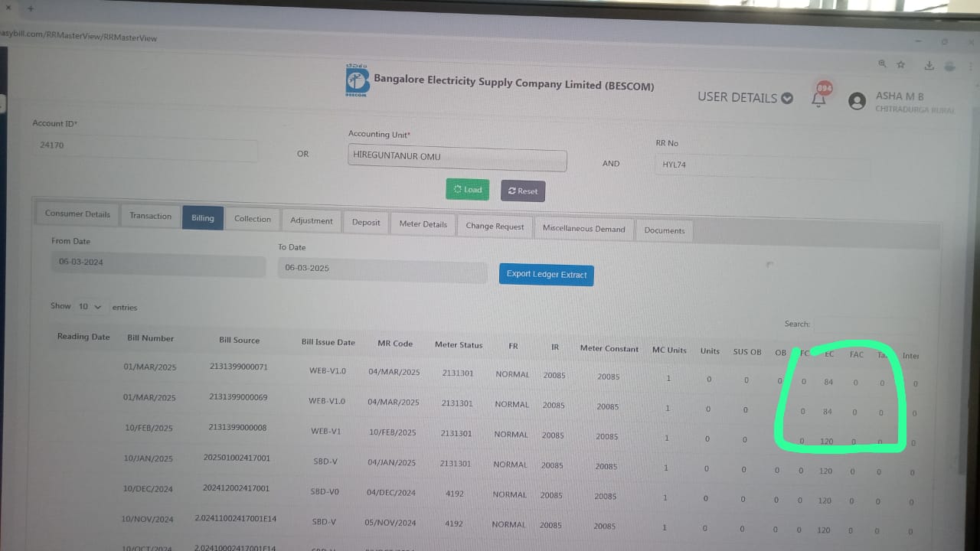980x551 pixels.
Task: Open the browser downloads icon
Action: [929, 66]
